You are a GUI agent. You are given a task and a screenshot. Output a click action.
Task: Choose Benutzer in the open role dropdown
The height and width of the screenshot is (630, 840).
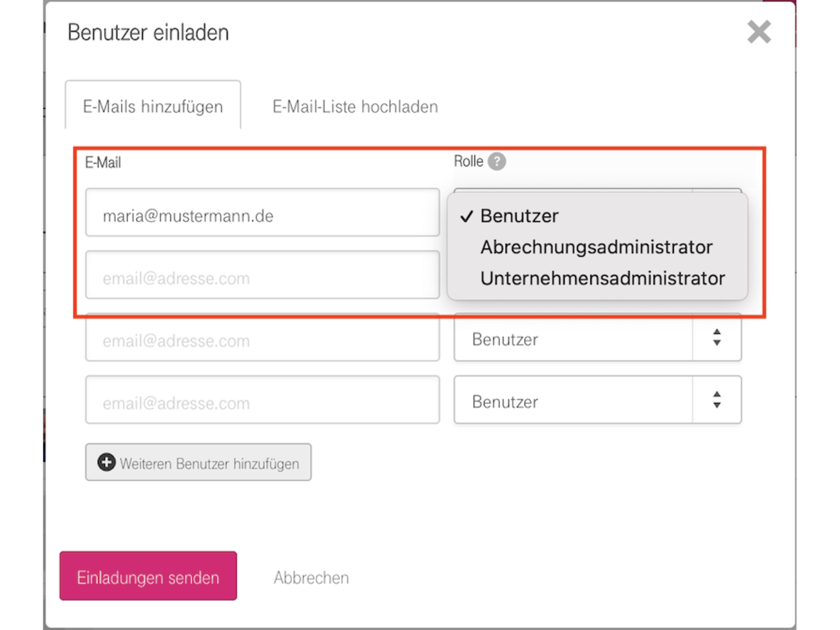(x=519, y=215)
